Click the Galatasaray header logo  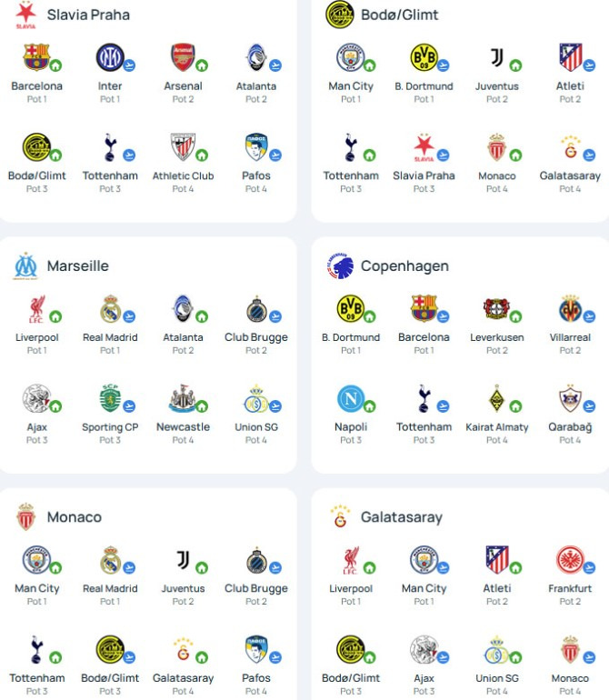pyautogui.click(x=340, y=517)
